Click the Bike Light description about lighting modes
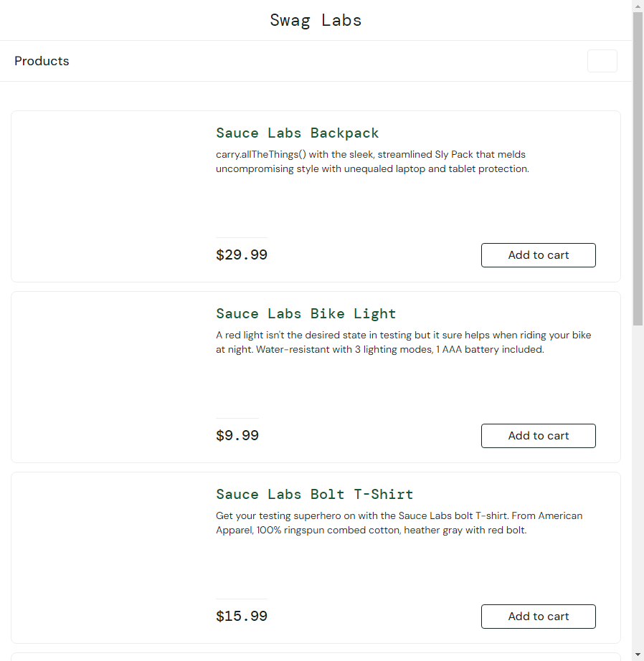Image resolution: width=644 pixels, height=661 pixels. (403, 342)
